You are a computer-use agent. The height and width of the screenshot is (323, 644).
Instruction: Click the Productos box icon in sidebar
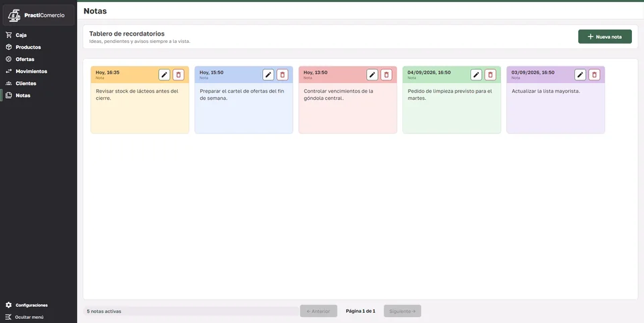click(x=9, y=47)
